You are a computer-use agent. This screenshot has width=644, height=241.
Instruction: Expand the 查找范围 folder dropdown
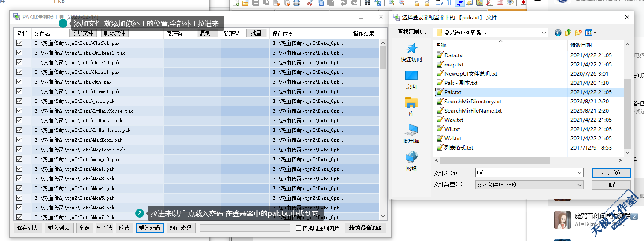(x=544, y=33)
